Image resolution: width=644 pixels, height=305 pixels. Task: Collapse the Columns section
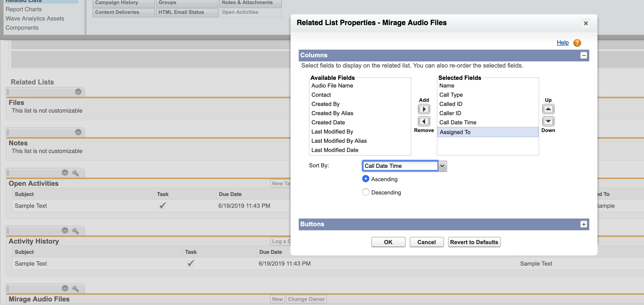tap(584, 56)
